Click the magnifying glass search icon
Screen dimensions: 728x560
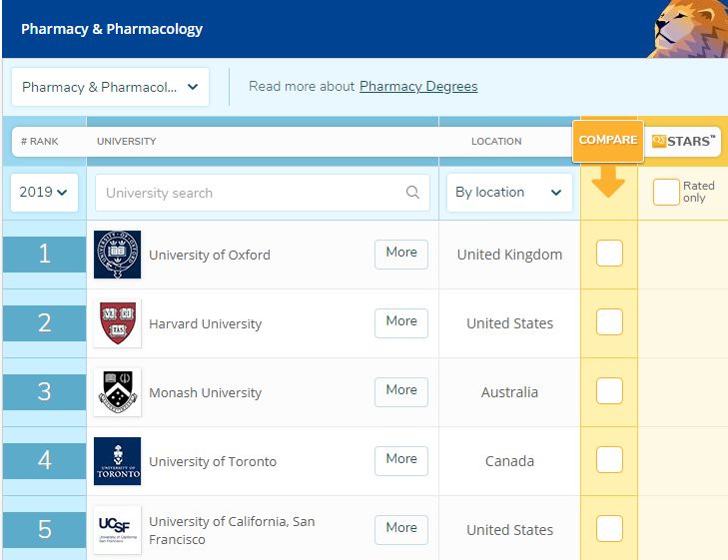tap(412, 193)
